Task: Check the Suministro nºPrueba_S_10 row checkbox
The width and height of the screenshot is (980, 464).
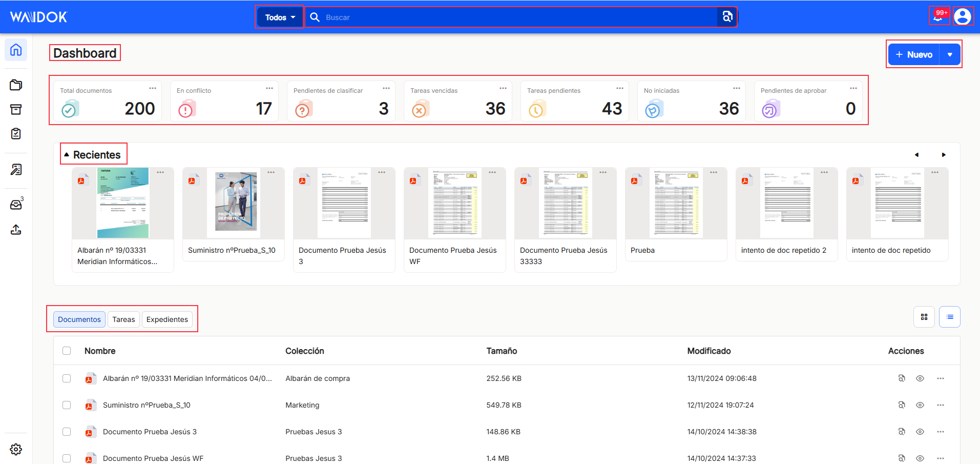Action: 67,405
